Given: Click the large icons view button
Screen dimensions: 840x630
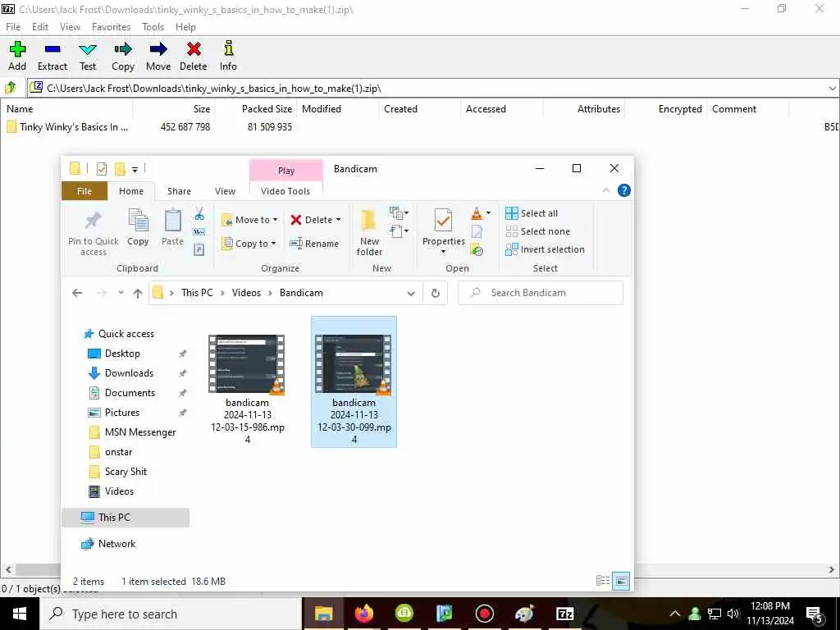Looking at the screenshot, I should (621, 581).
